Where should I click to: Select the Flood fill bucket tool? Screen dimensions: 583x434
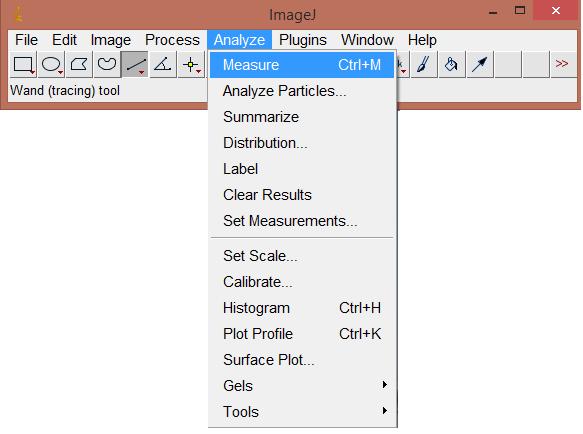pos(452,65)
